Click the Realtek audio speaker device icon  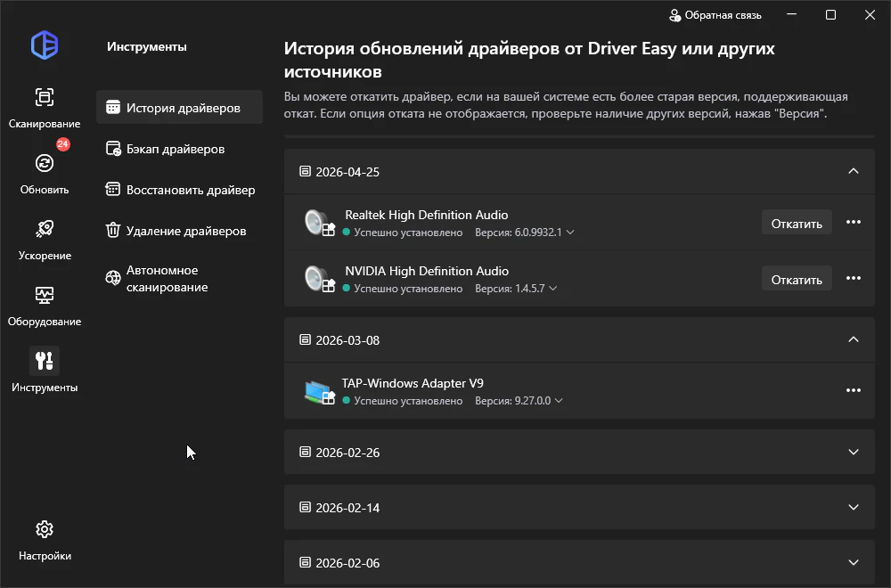pos(319,223)
